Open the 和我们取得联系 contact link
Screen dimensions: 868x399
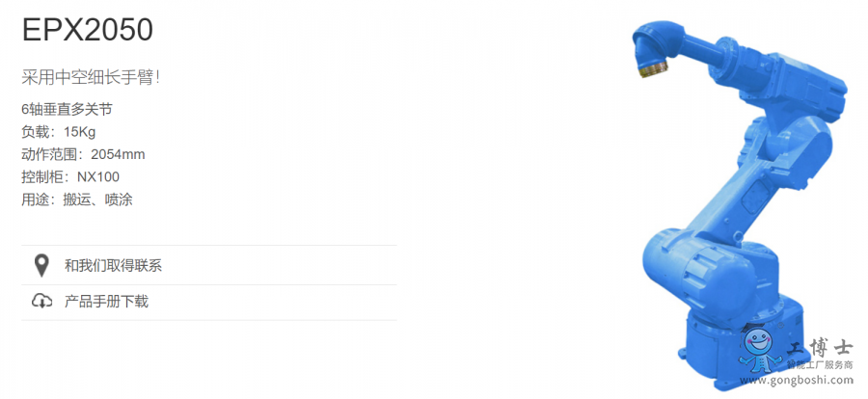point(113,266)
